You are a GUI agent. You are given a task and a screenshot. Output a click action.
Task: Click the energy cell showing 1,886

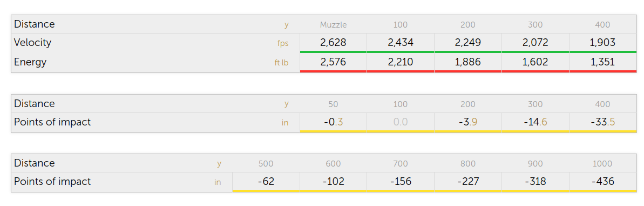pos(468,62)
